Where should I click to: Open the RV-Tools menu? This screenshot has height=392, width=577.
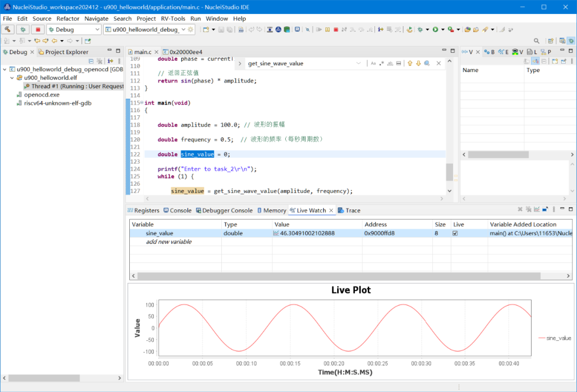(x=173, y=18)
